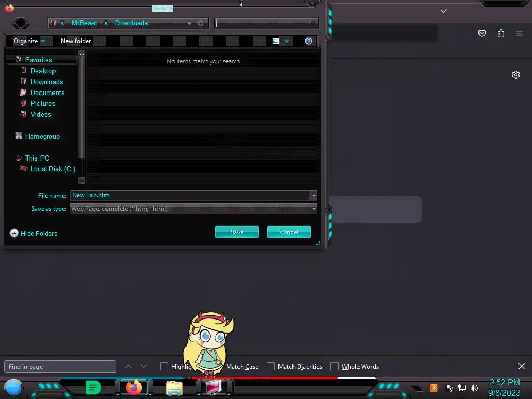The image size is (532, 399).
Task: Cancel the Save As dialog
Action: [289, 232]
